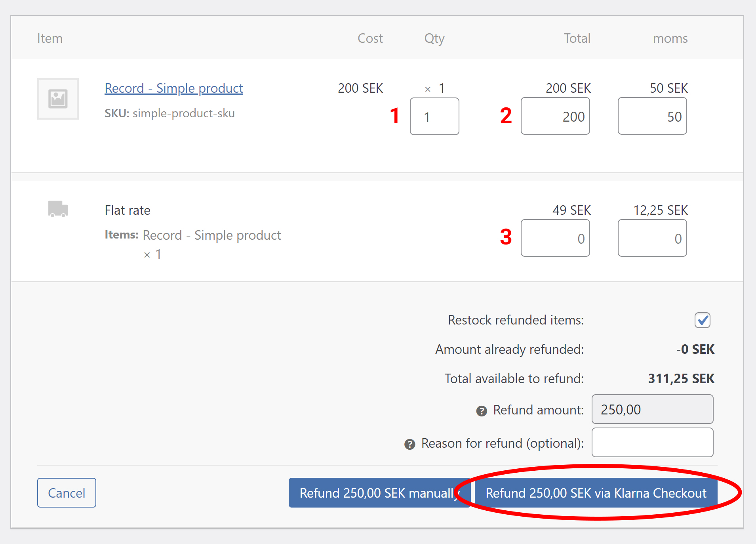Click the product image placeholder icon
Screen dimensions: 756x544
(x=58, y=99)
